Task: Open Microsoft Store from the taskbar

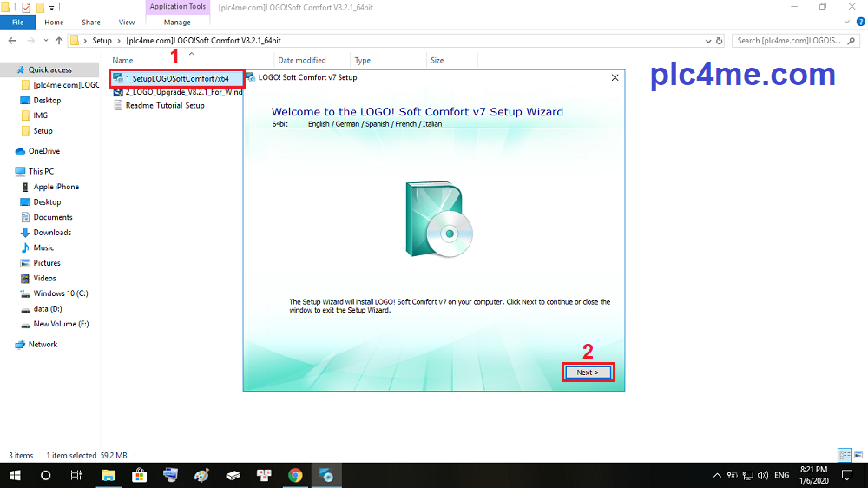Action: (x=139, y=475)
